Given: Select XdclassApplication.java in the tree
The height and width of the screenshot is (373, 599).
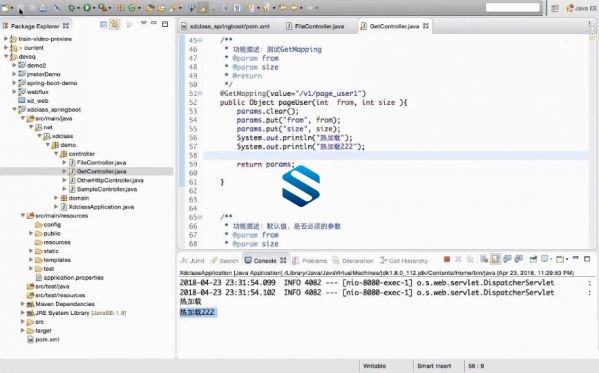Looking at the screenshot, I should coord(101,207).
